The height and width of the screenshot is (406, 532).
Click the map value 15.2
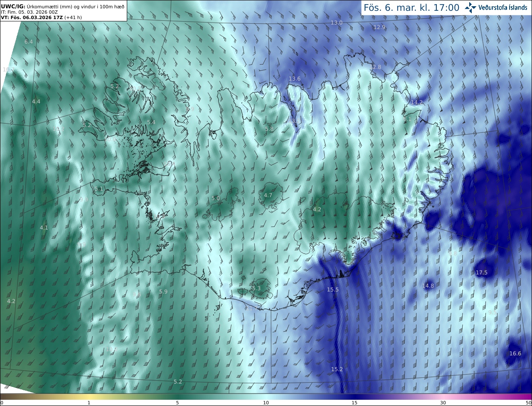point(337,369)
